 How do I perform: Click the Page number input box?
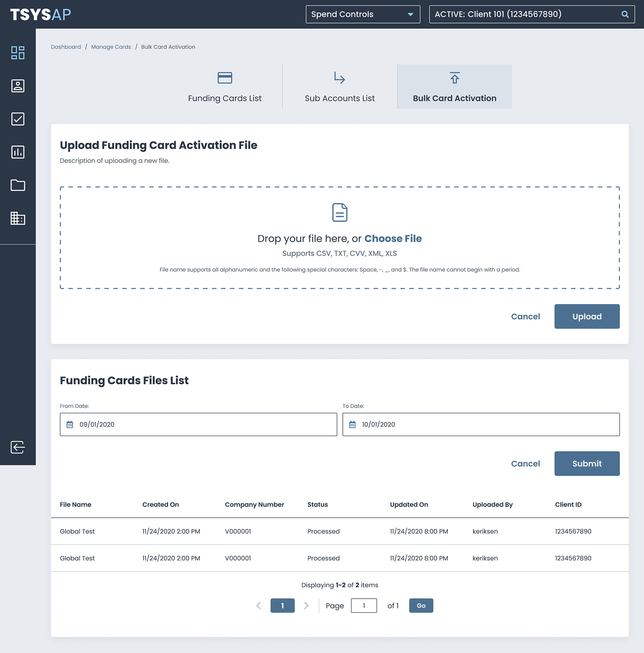[x=364, y=605]
